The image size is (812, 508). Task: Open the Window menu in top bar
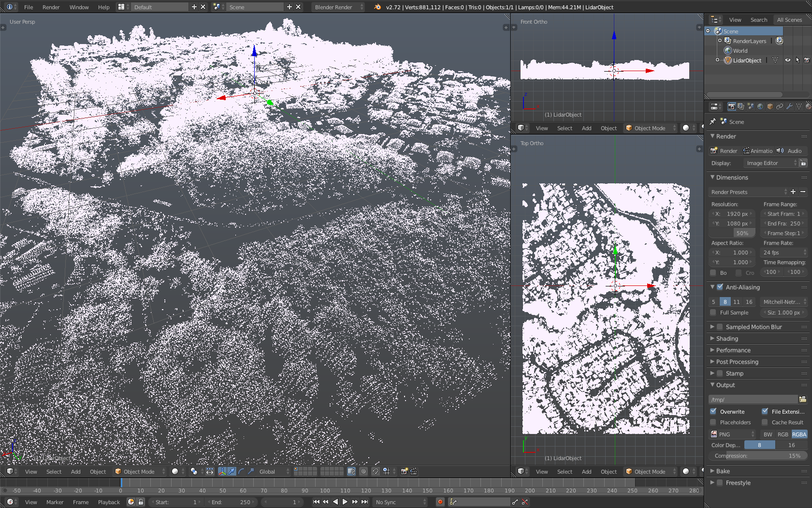[x=79, y=7]
